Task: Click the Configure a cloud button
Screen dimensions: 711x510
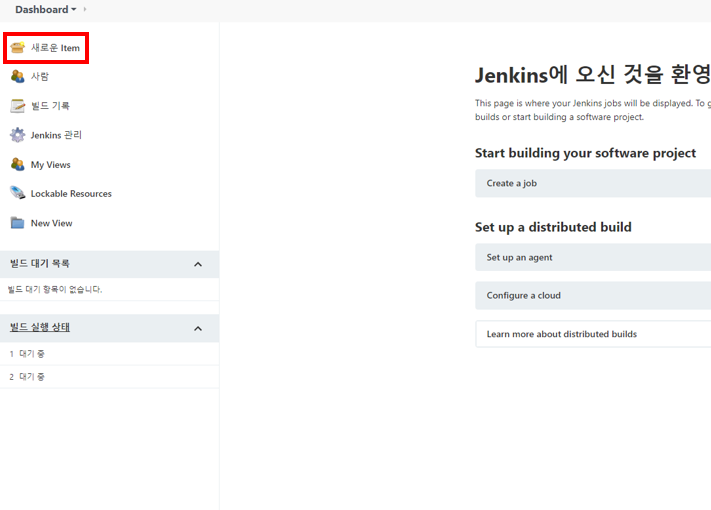Action: [593, 296]
